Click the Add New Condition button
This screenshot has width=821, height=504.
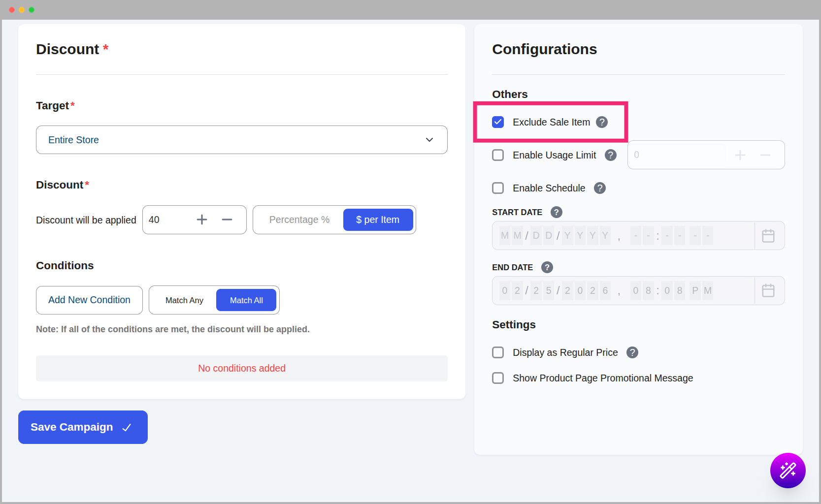[89, 300]
